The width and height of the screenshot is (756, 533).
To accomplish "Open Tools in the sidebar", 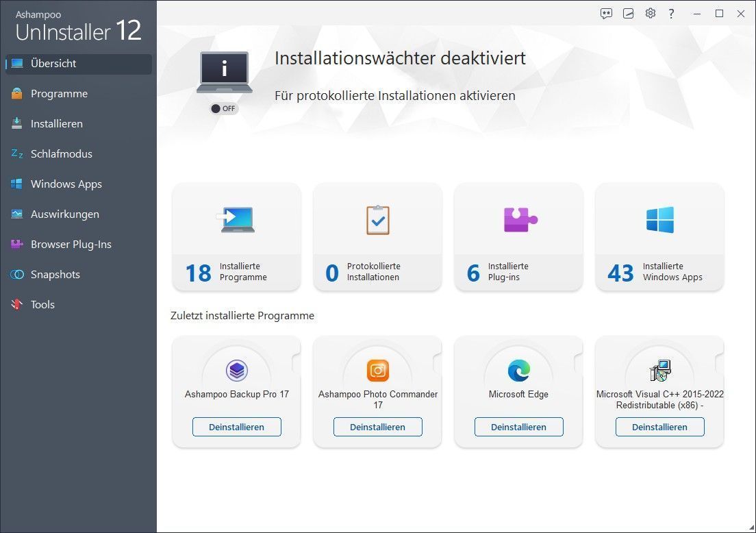I will point(42,305).
